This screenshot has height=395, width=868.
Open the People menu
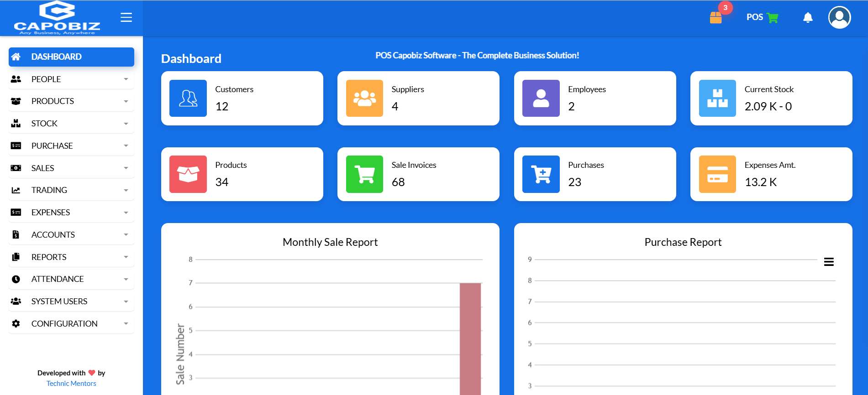click(71, 79)
